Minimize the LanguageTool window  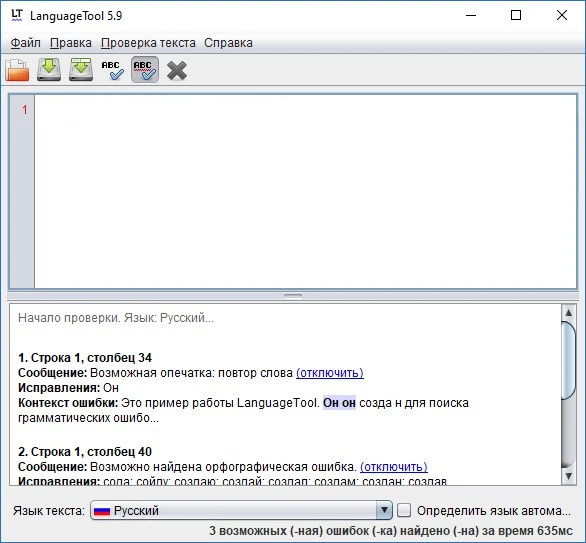pyautogui.click(x=471, y=15)
